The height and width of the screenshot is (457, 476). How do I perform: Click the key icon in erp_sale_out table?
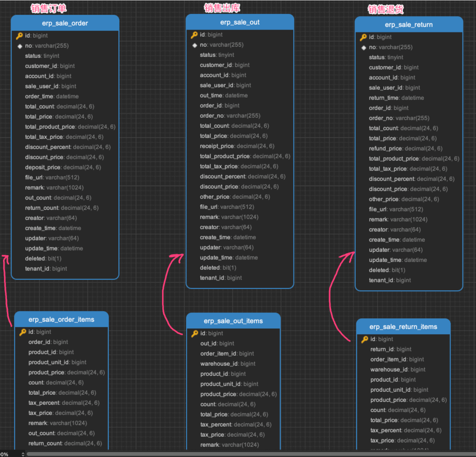click(x=194, y=35)
